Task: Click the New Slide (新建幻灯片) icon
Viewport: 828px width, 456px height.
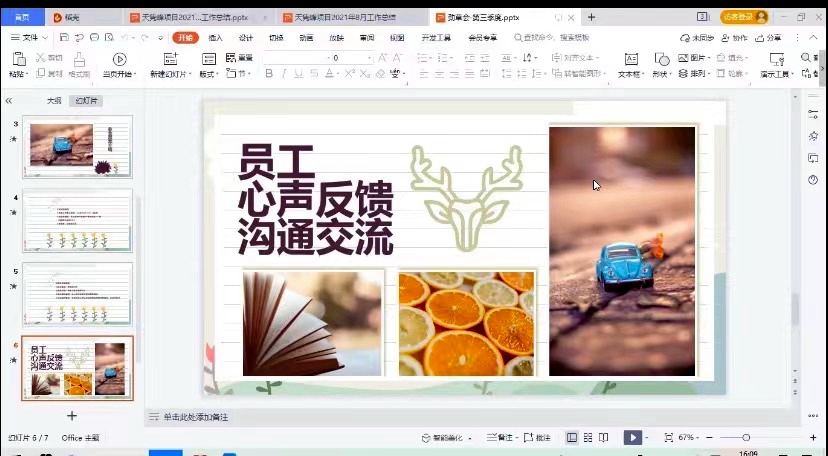Action: pos(169,60)
